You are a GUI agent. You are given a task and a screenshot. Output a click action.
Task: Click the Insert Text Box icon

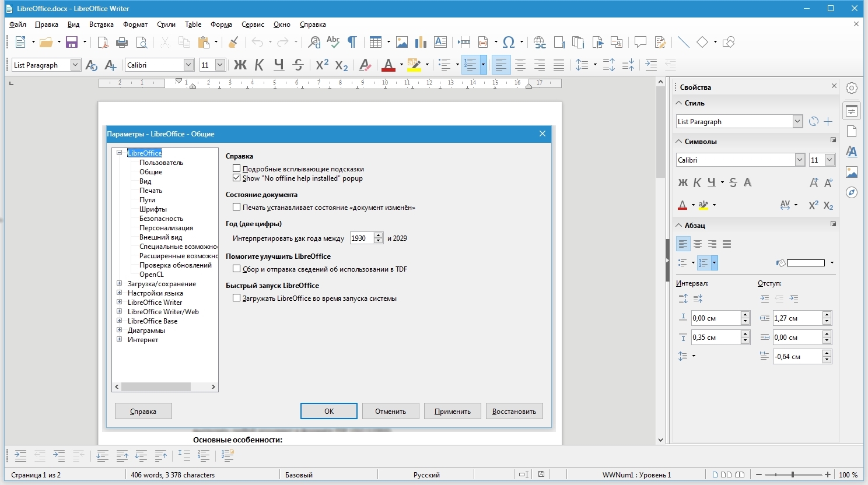tap(440, 42)
